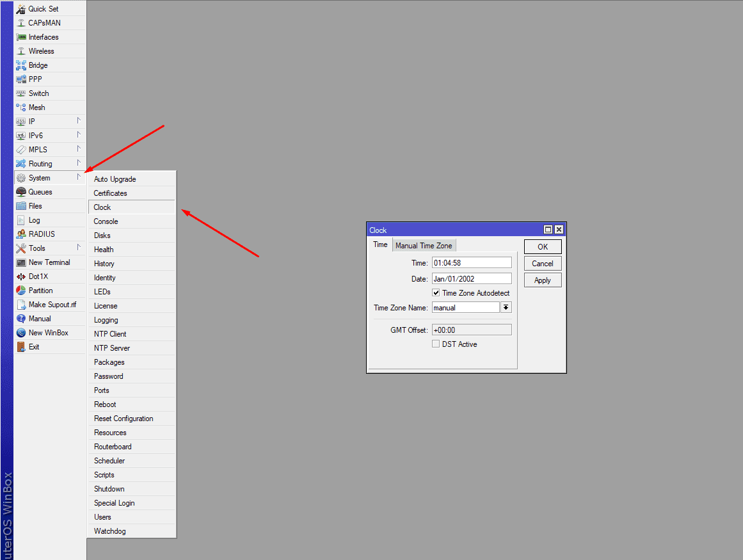Expand the IP submenu arrow

pos(79,120)
